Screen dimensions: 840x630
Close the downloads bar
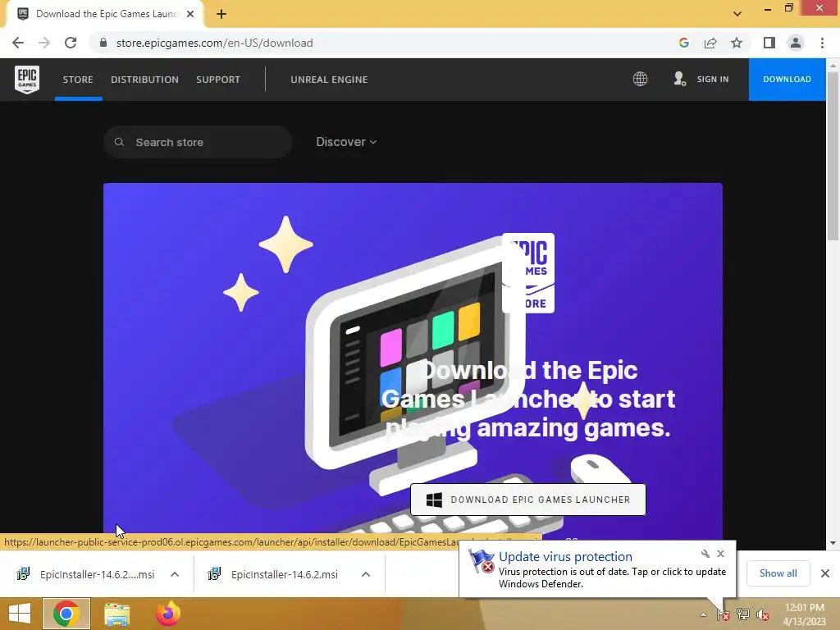coord(825,573)
